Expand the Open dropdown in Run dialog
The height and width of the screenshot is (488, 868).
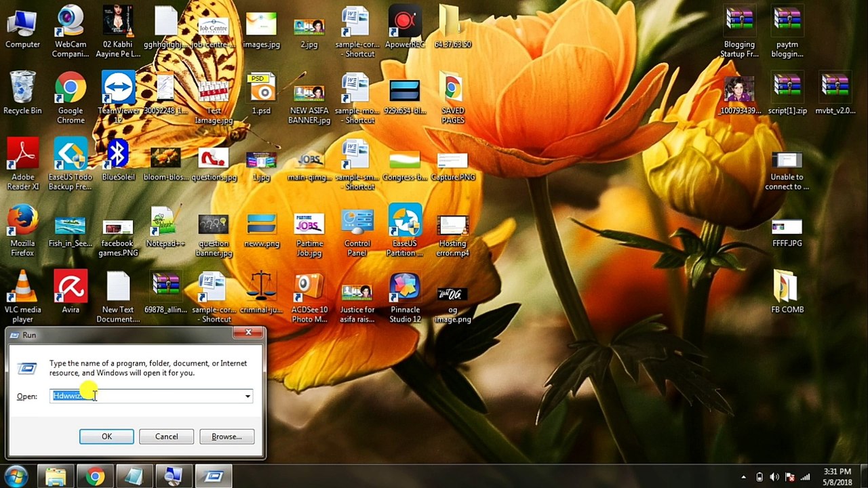tap(248, 396)
